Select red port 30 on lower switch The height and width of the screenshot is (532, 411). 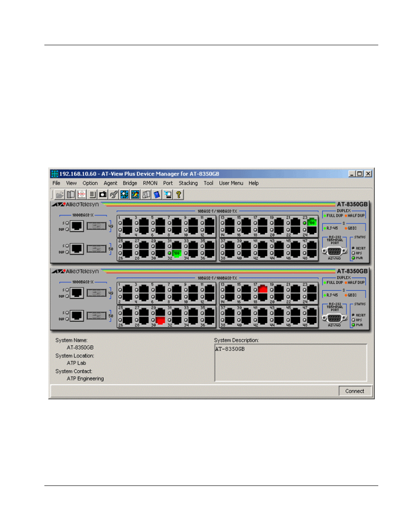(x=160, y=320)
